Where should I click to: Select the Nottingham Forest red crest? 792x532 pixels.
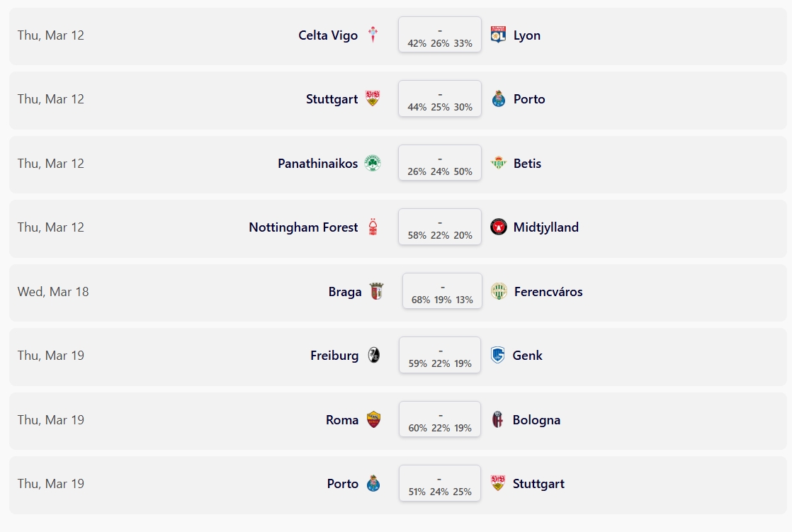coord(373,227)
